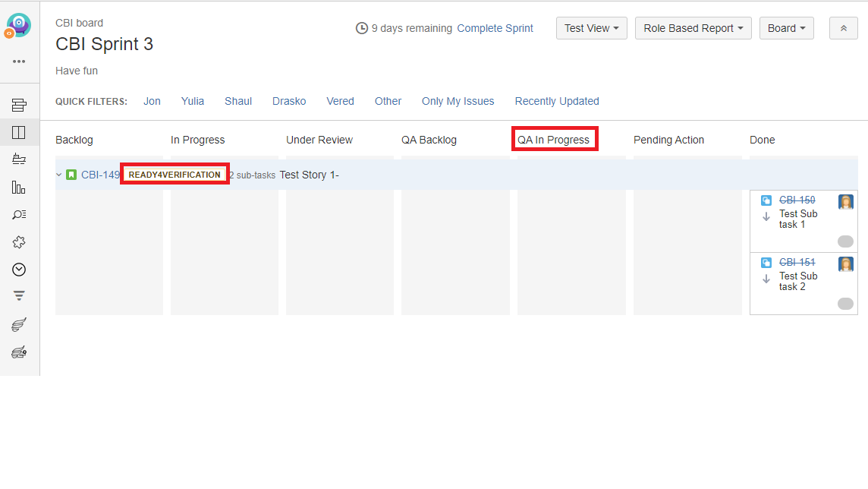Click assignee avatar on CBI-150 card
This screenshot has width=868, height=489.
(845, 201)
